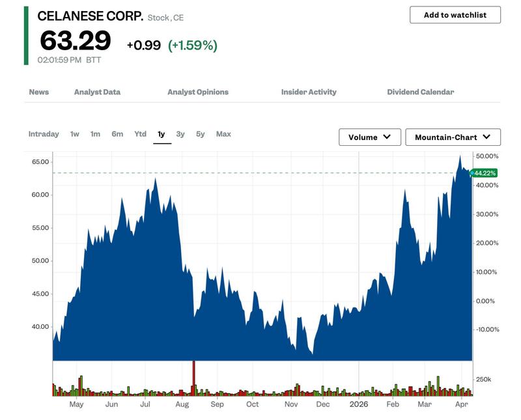Show the Max time range
Image resolution: width=521 pixels, height=420 pixels.
click(x=223, y=134)
